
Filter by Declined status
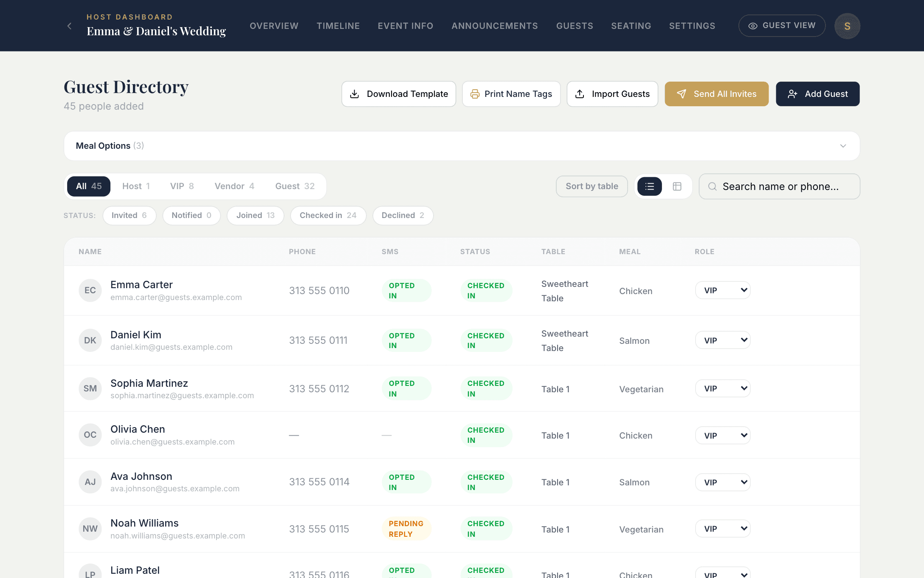pos(403,215)
